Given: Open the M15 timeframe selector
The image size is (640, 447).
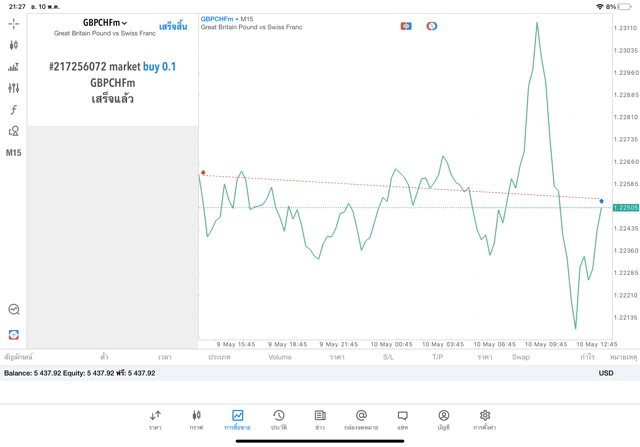Looking at the screenshot, I should pos(13,153).
